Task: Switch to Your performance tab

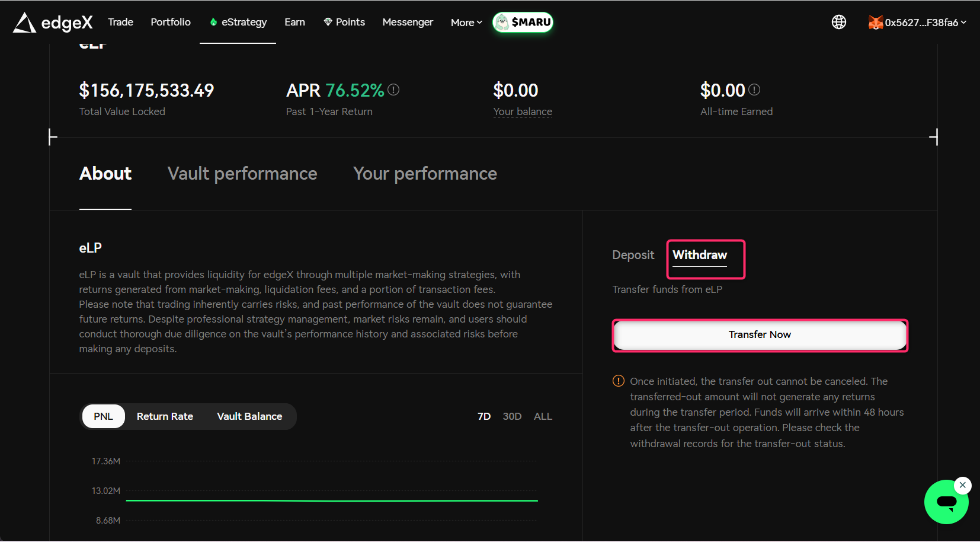Action: point(425,174)
